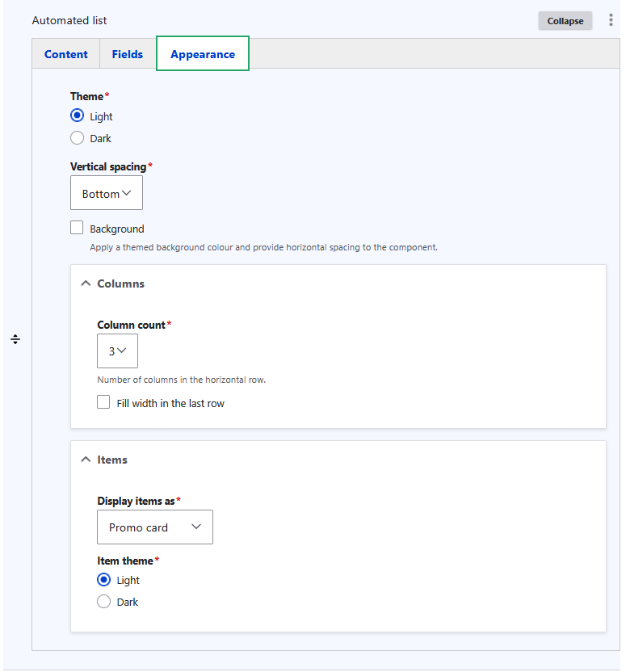Select the Dark theme radio button

[x=77, y=137]
